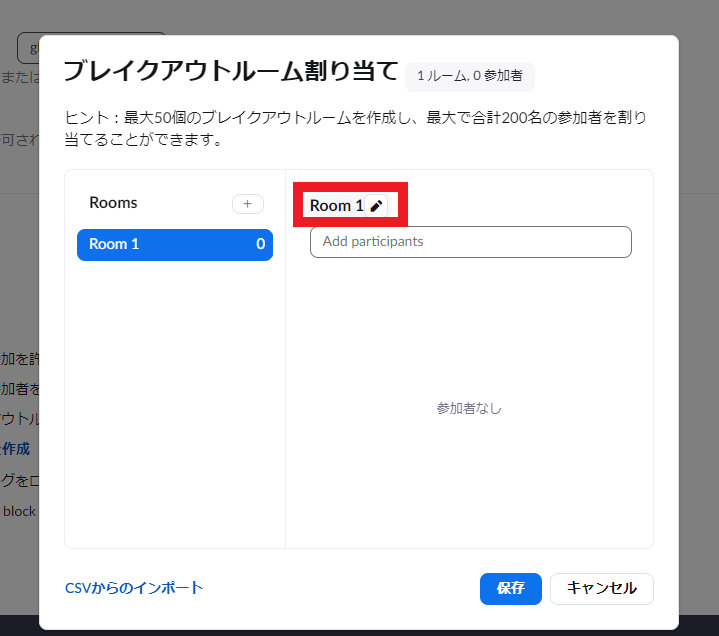Click the partially hidden 作成 link behind dialog
This screenshot has width=719, height=636.
[18, 449]
